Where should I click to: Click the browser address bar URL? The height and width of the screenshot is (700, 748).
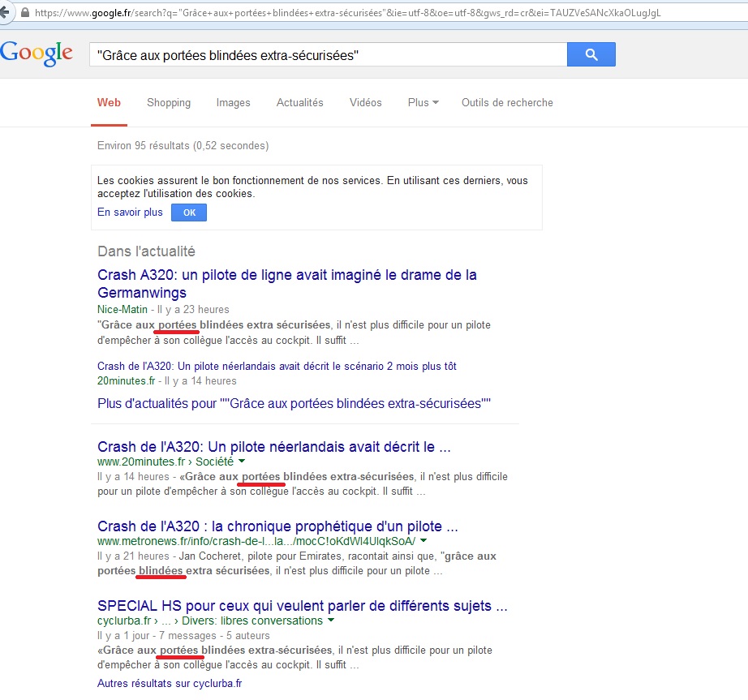click(x=348, y=13)
